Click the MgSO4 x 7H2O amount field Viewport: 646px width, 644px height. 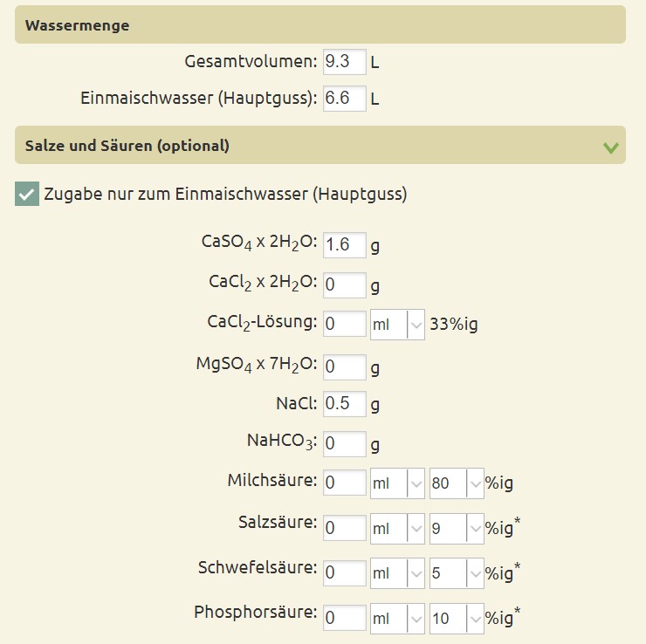[x=344, y=367]
